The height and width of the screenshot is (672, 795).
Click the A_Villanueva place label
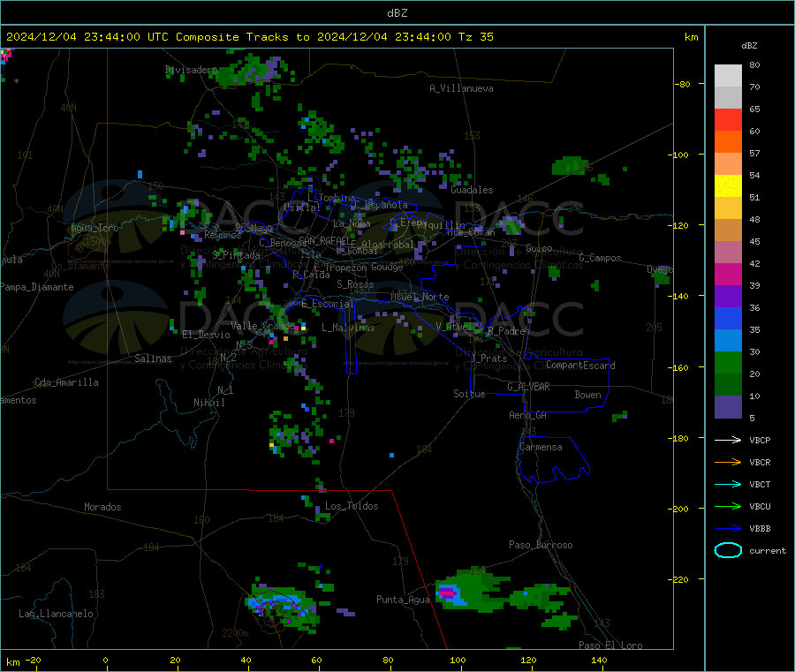click(461, 88)
